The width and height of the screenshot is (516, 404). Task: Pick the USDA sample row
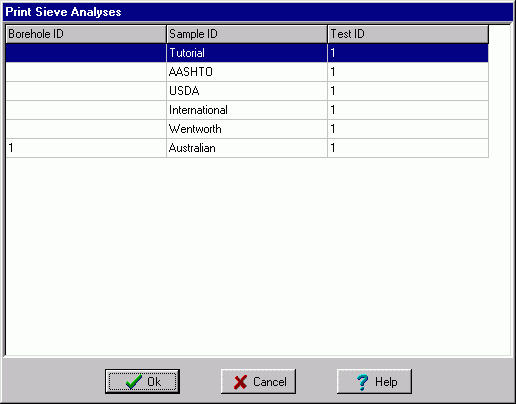pyautogui.click(x=247, y=91)
